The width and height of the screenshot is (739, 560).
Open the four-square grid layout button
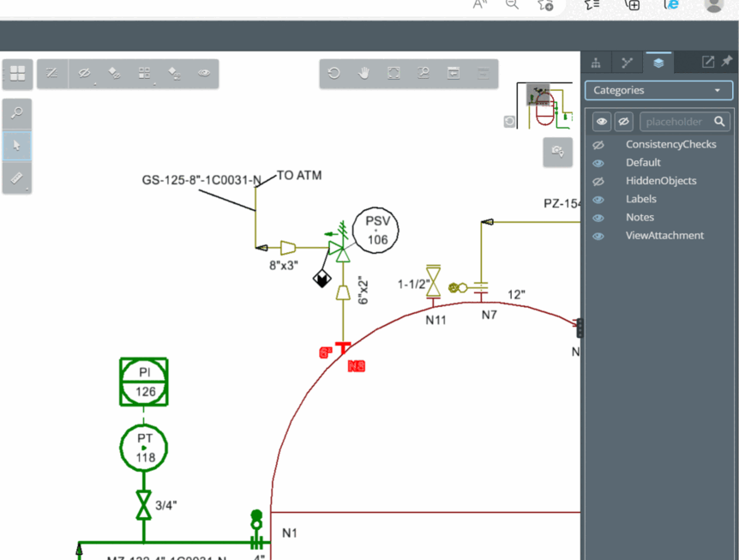point(17,74)
